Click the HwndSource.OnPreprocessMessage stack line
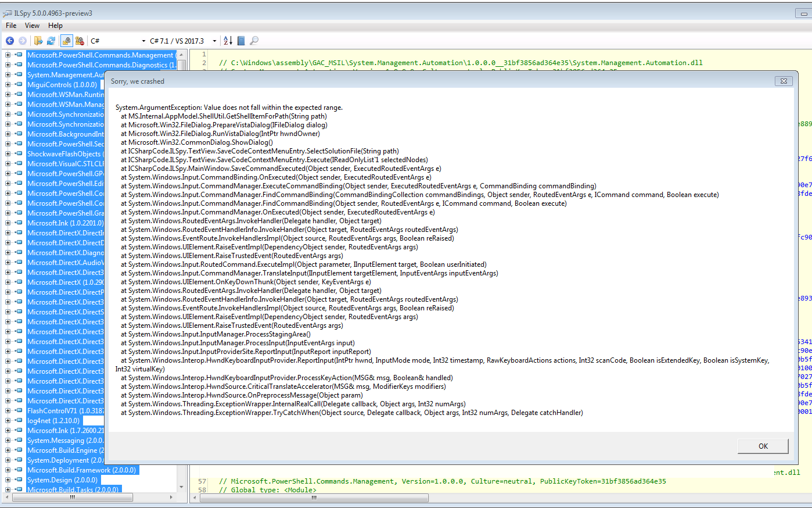This screenshot has width=812, height=508. point(242,395)
